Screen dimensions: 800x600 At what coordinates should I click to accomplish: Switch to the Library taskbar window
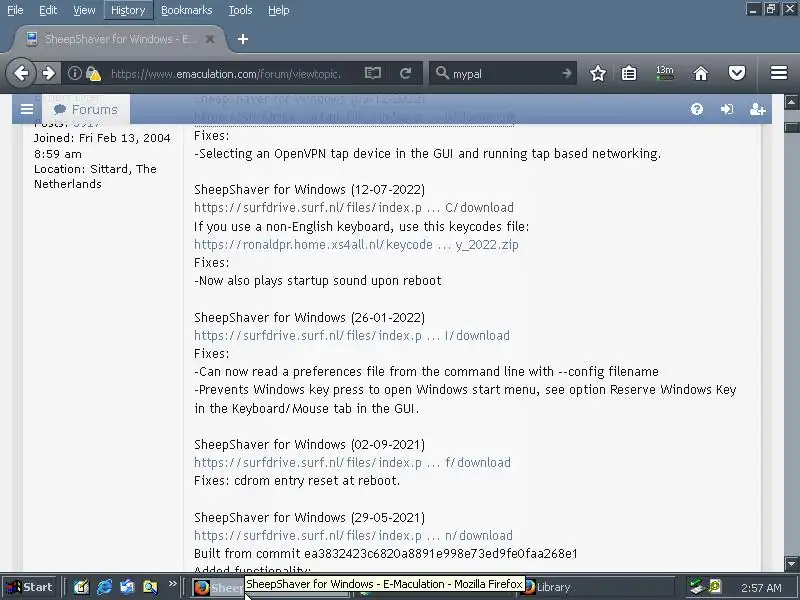(597, 587)
